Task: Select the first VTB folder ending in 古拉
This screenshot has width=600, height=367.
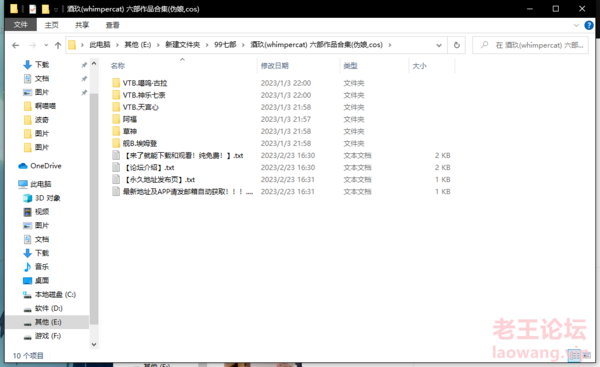Action: tap(145, 83)
